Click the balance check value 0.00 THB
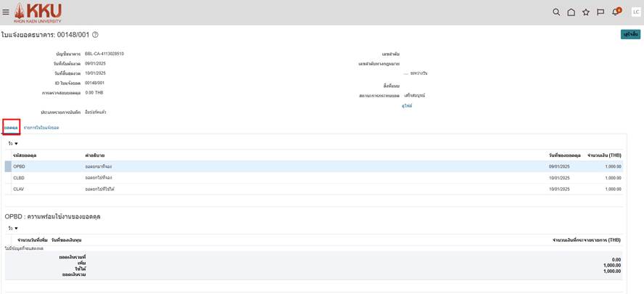 click(94, 92)
